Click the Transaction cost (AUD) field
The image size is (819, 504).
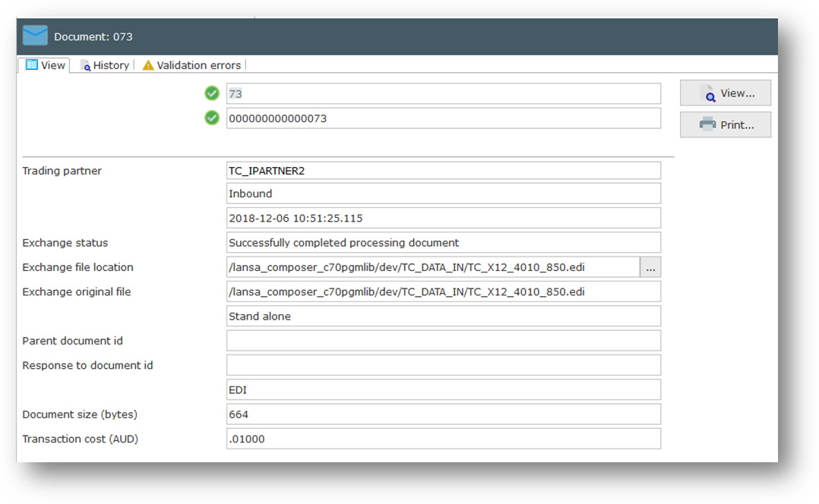[x=443, y=439]
